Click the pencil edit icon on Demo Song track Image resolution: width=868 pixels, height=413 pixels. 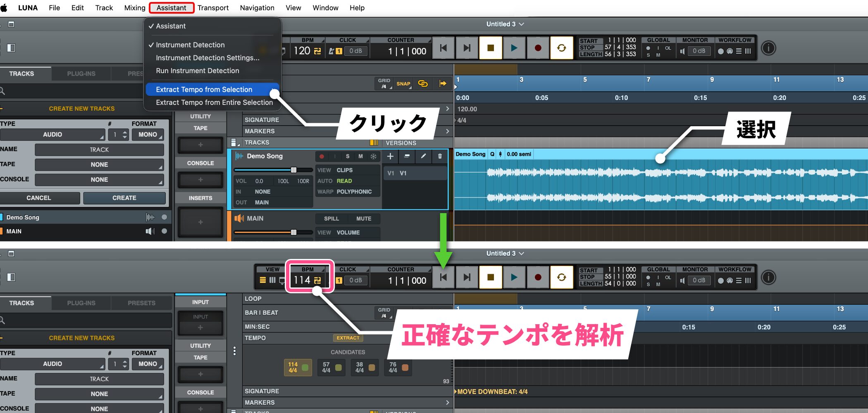[423, 156]
